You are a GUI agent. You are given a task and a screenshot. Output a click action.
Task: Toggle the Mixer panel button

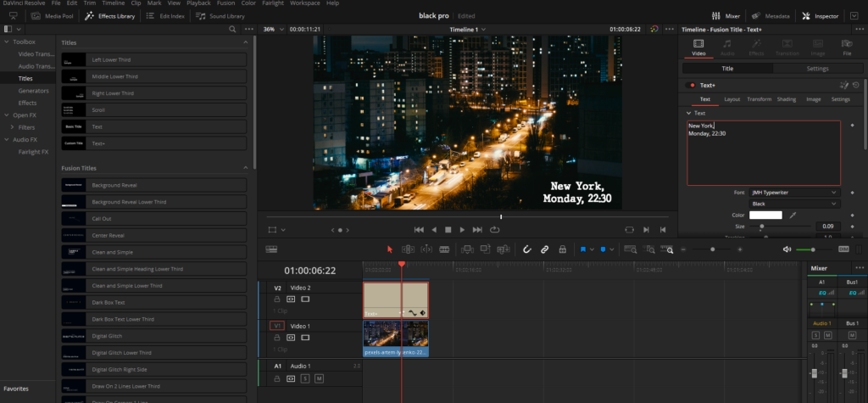point(726,16)
